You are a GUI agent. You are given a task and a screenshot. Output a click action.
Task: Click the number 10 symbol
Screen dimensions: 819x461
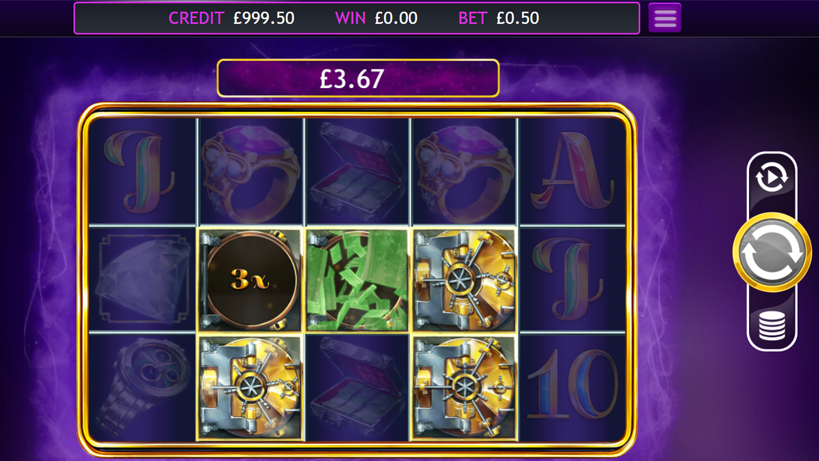572,385
